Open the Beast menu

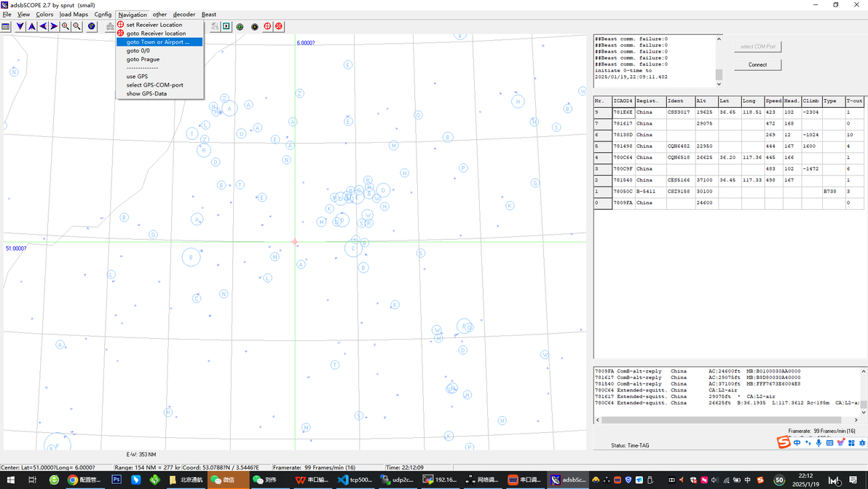pos(209,15)
